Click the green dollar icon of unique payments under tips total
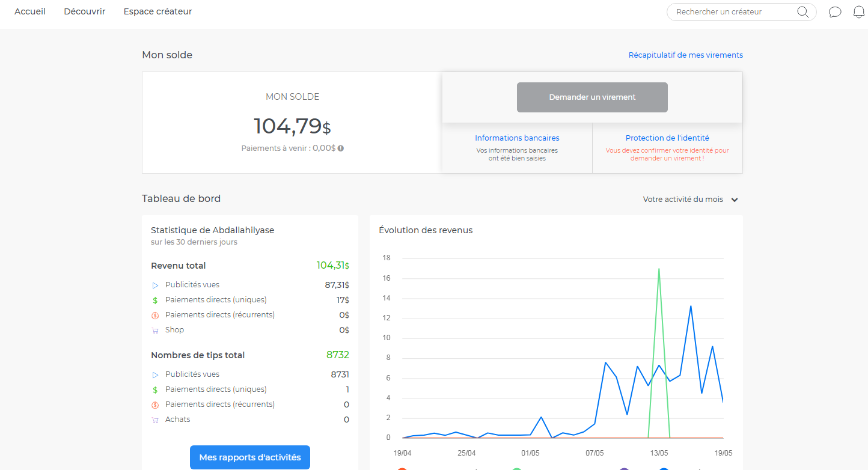Viewport: 868px width, 470px height. pos(155,389)
